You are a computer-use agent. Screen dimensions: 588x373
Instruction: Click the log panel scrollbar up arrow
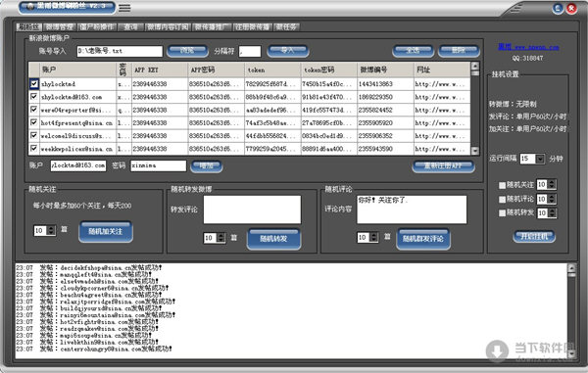[x=571, y=267]
